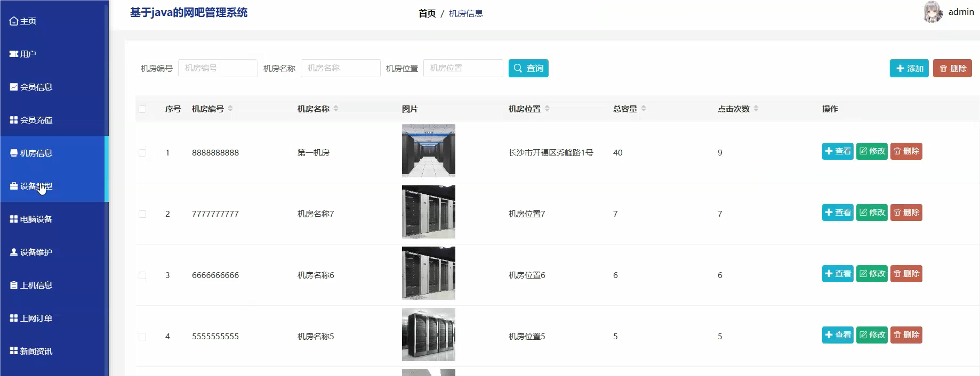The image size is (980, 376).
Task: Check the row 1 checkbox for 第一机房
Action: [142, 153]
